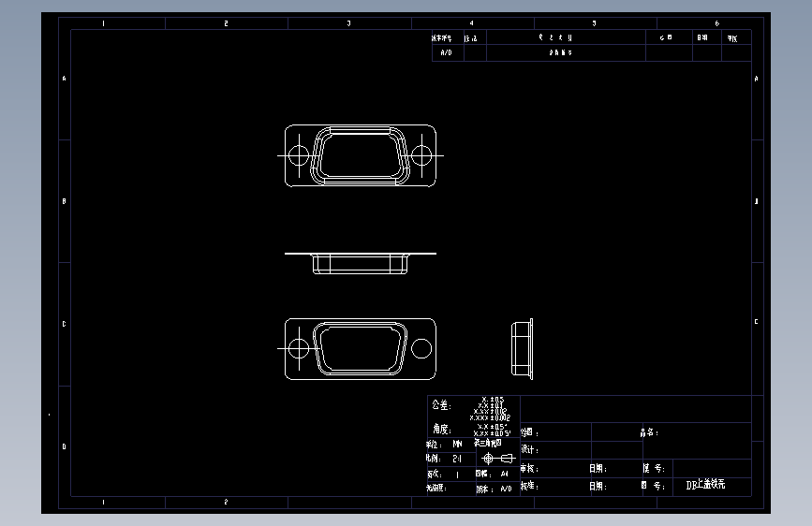This screenshot has width=812, height=526.
Task: Click zone number 5 on top border
Action: coord(595,23)
